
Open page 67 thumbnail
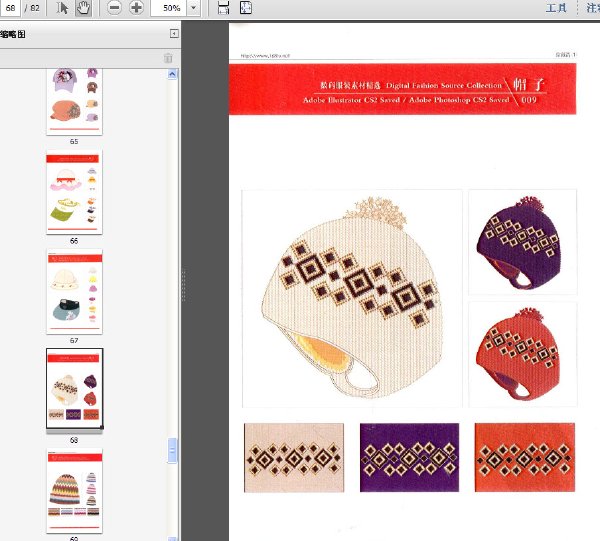pos(74,292)
